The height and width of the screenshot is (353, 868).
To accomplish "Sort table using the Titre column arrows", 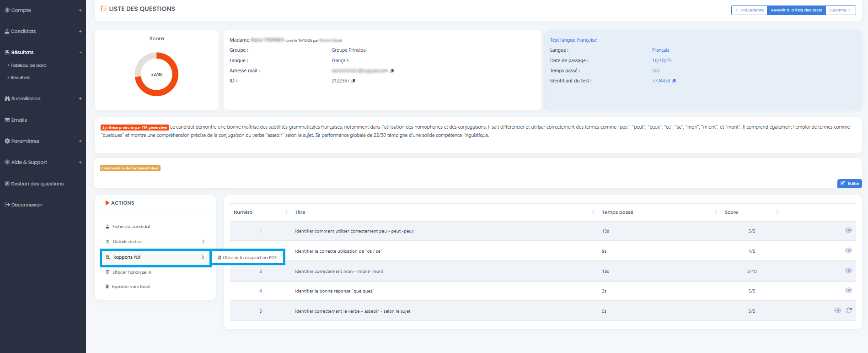I will [x=593, y=212].
